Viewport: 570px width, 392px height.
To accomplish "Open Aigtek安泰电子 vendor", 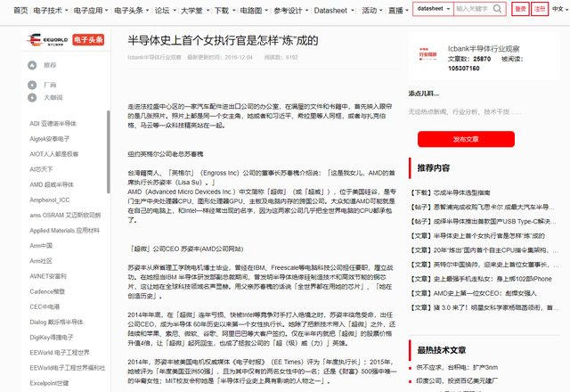I will pos(50,139).
